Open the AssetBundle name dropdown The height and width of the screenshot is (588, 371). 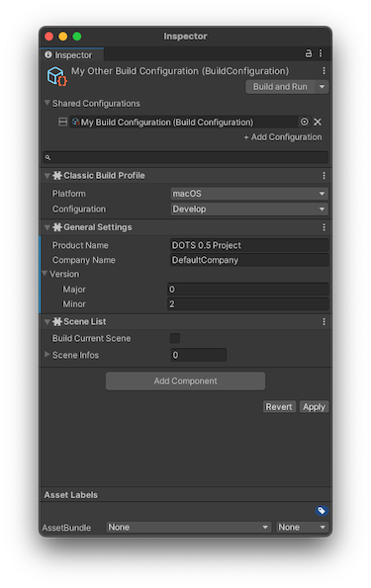click(189, 528)
